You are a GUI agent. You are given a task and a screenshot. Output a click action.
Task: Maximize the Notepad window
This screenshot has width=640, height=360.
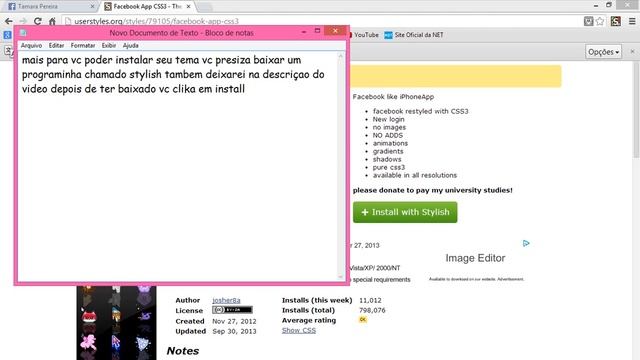(x=317, y=31)
